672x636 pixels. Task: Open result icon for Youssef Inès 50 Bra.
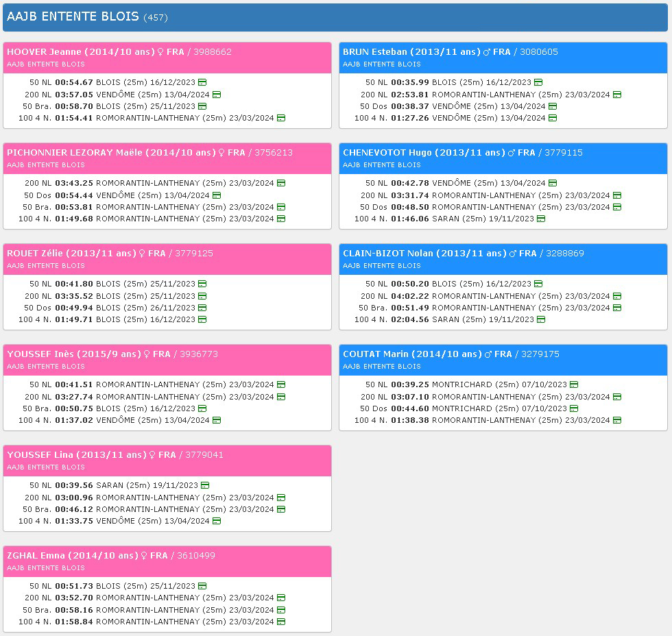(x=202, y=408)
